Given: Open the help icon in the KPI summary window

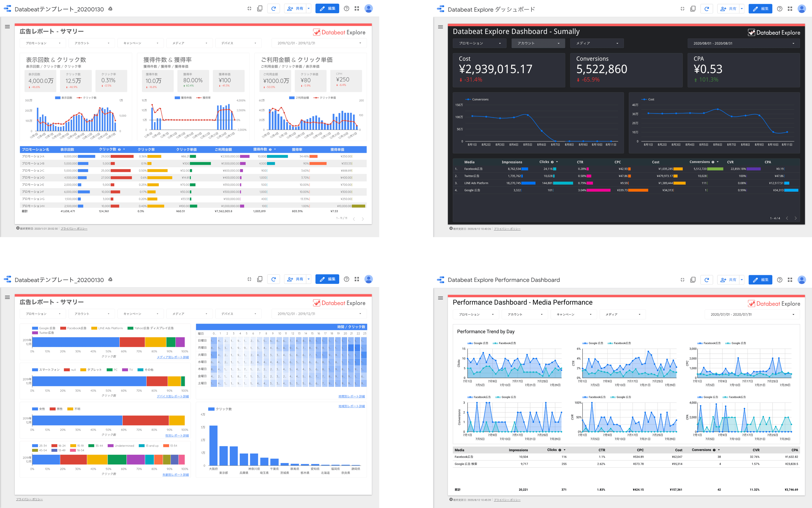Looking at the screenshot, I should pyautogui.click(x=347, y=8).
